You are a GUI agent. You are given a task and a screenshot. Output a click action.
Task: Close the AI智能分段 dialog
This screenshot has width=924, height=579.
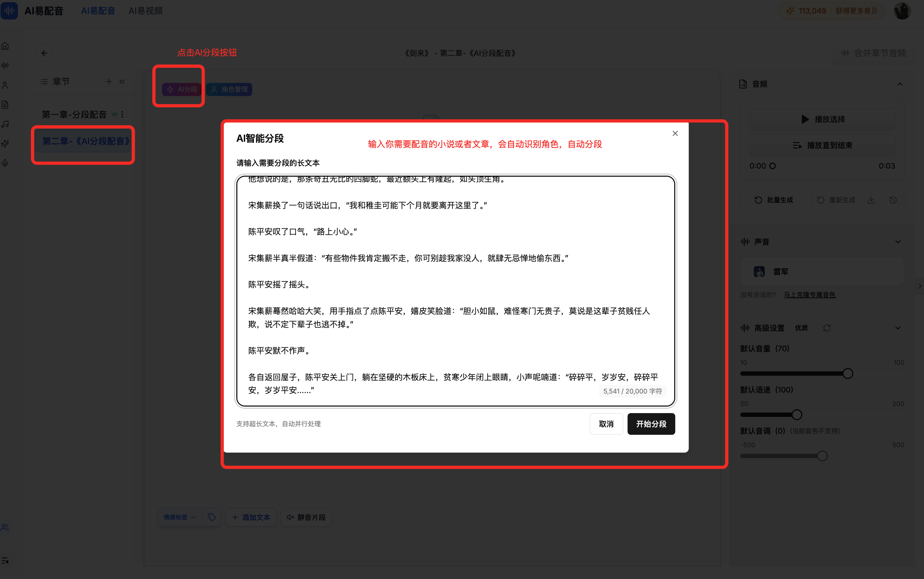[x=675, y=133]
